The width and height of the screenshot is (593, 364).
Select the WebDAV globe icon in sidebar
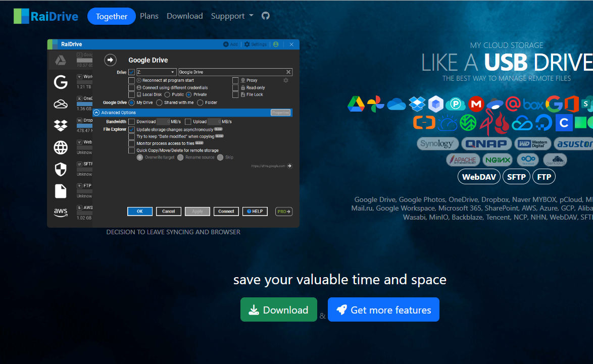click(x=61, y=147)
